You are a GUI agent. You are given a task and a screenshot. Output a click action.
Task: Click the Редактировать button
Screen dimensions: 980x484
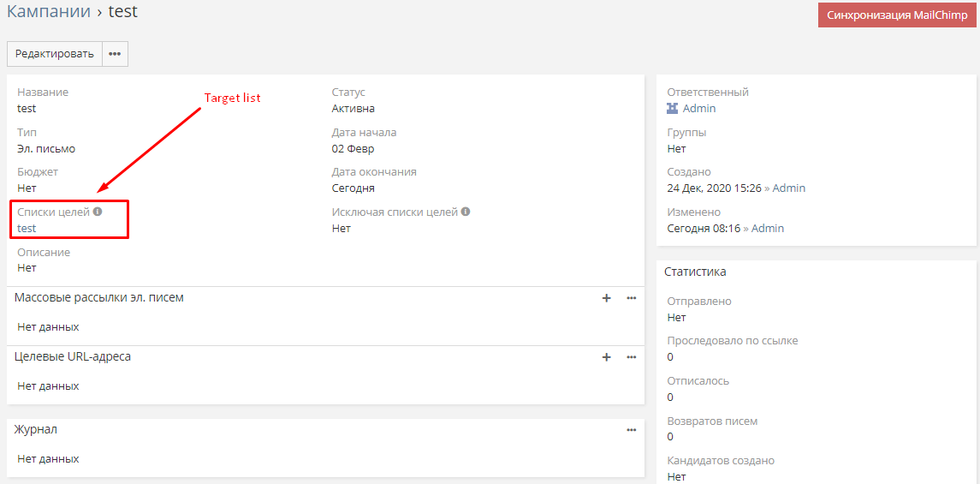55,54
